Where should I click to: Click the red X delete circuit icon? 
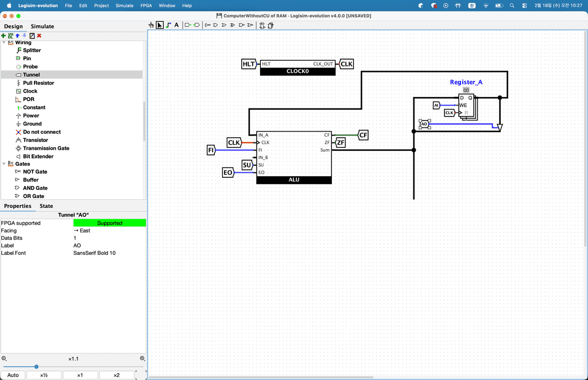click(x=39, y=36)
